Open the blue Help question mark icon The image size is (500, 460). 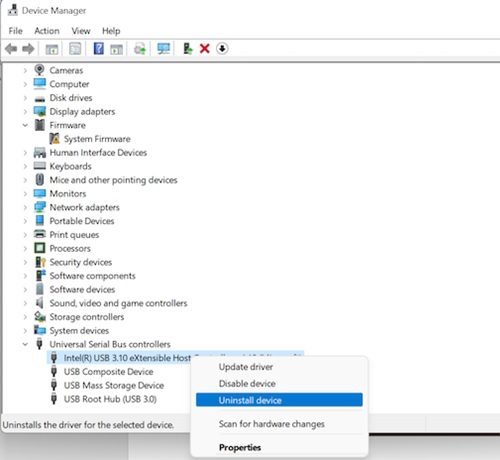pyautogui.click(x=98, y=49)
